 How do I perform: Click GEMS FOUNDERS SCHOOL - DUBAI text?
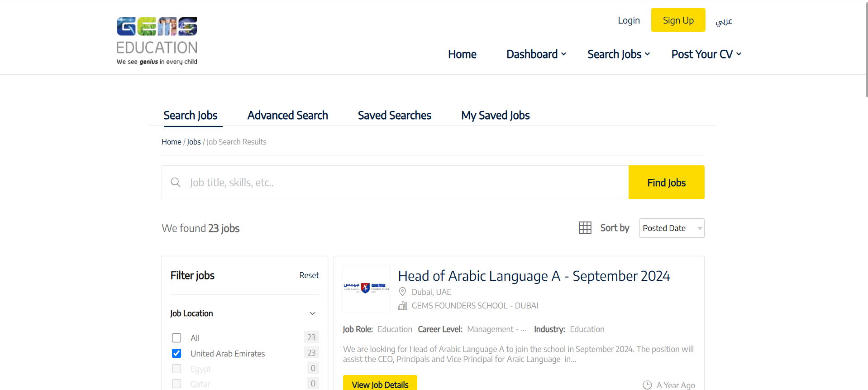[475, 306]
